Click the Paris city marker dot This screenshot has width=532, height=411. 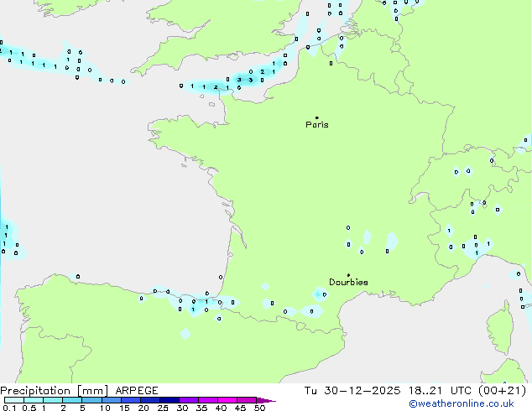(316, 117)
